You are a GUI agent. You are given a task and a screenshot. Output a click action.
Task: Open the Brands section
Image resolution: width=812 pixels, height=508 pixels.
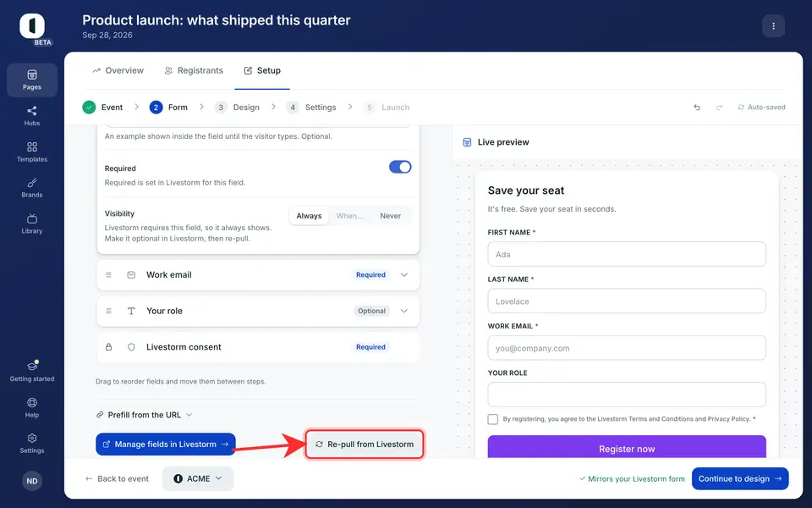tap(32, 188)
